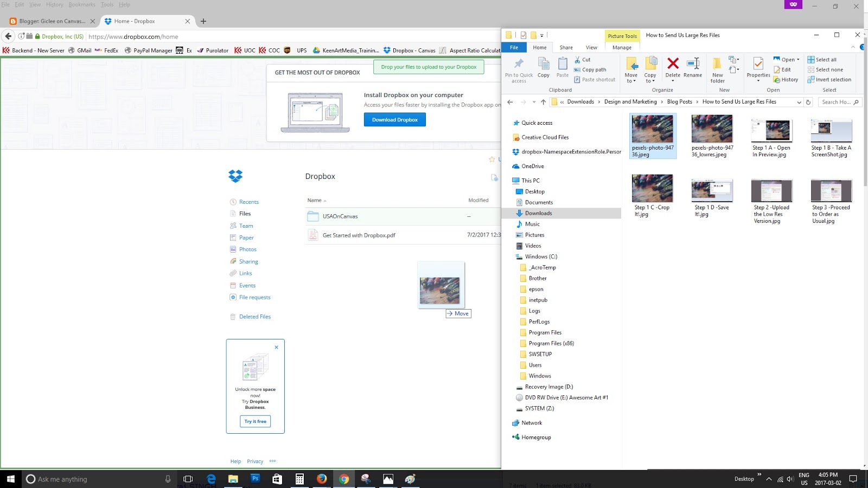Open the USAOnCanvas folder in Dropbox
The width and height of the screenshot is (868, 488).
point(340,216)
